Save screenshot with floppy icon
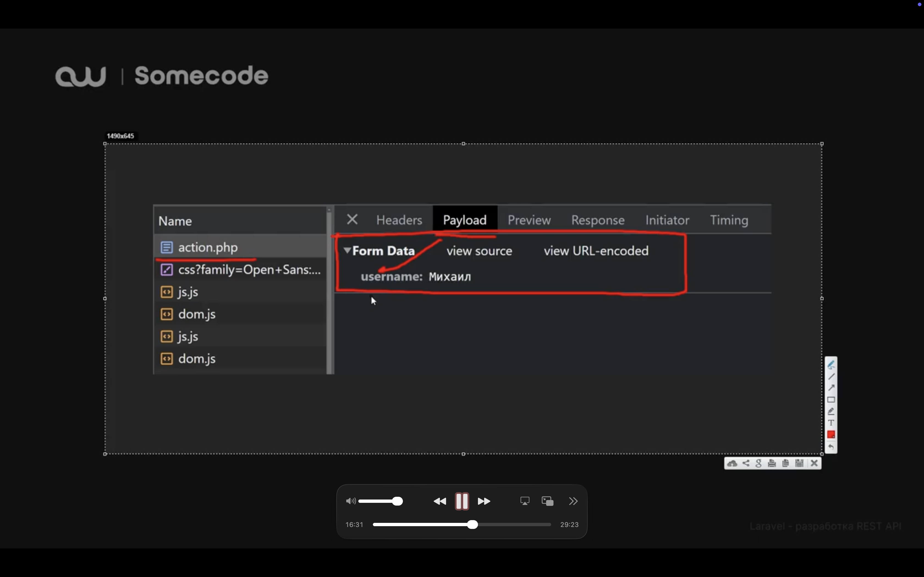The height and width of the screenshot is (577, 924). coord(799,463)
